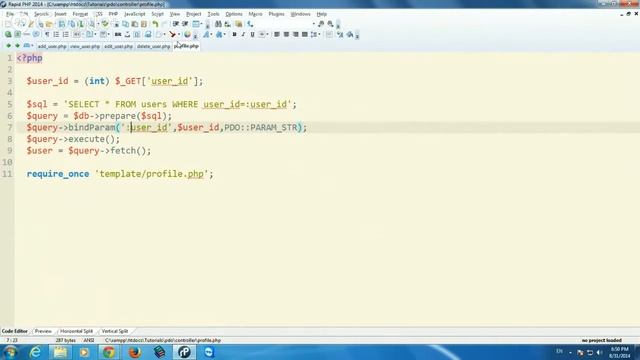Image resolution: width=640 pixels, height=360 pixels.
Task: Open File menu
Action: pyautogui.click(x=10, y=14)
